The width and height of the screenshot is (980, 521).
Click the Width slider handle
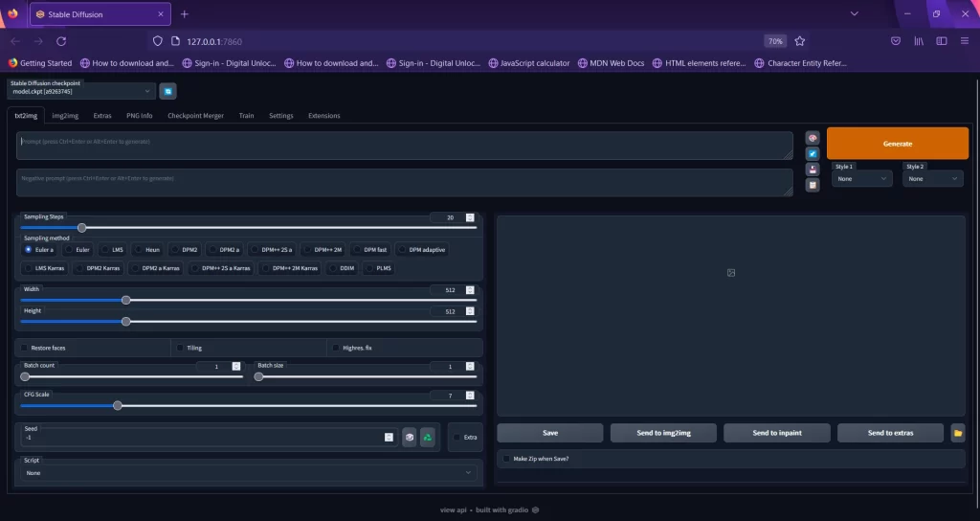coord(126,300)
